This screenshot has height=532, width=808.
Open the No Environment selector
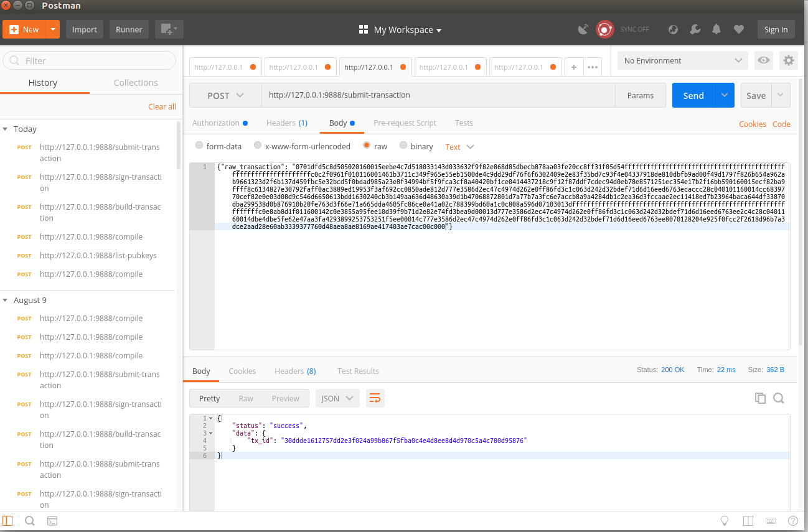(x=683, y=60)
